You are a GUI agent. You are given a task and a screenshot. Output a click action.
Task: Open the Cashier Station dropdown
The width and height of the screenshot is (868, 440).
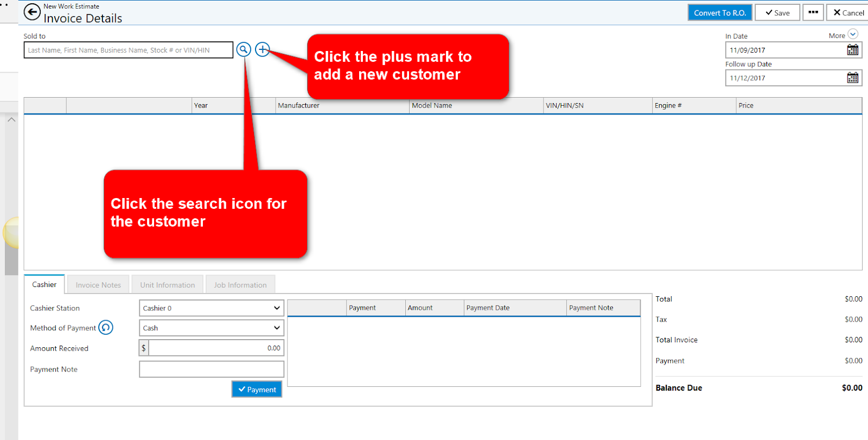(x=212, y=308)
